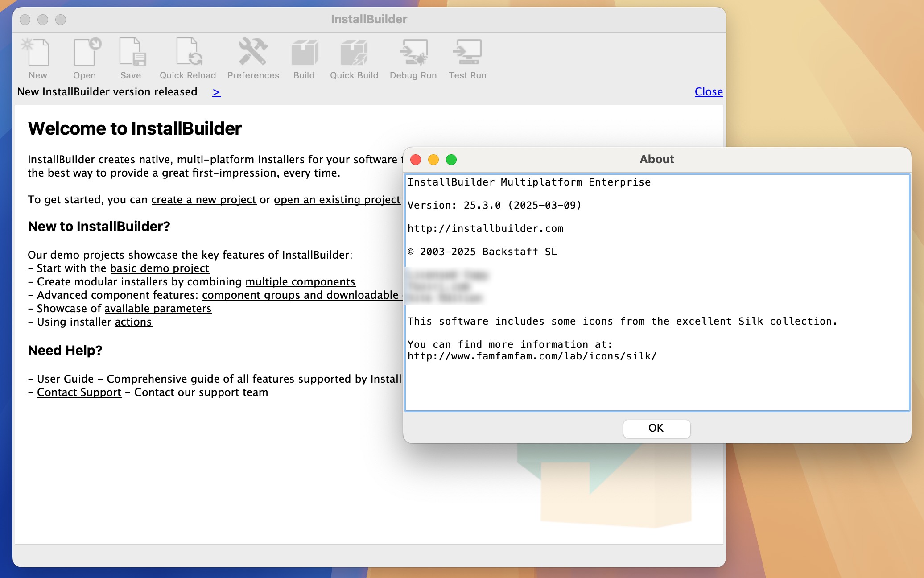Click the About dialog text area
The height and width of the screenshot is (578, 924).
(x=657, y=292)
